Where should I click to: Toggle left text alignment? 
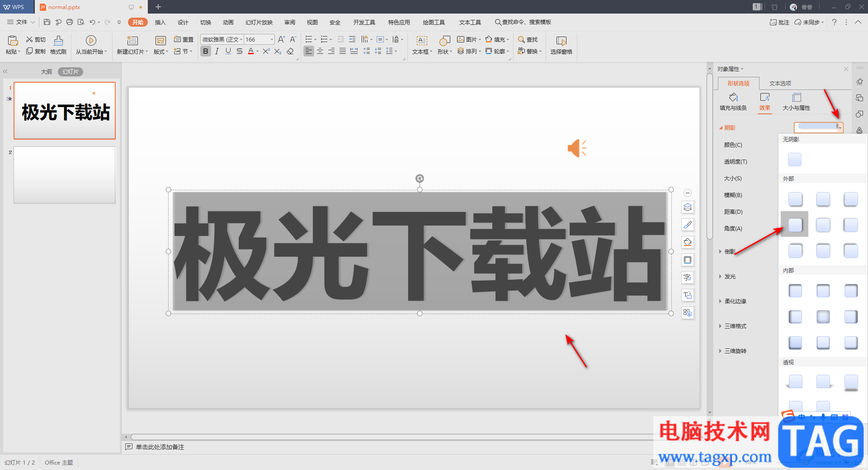308,51
